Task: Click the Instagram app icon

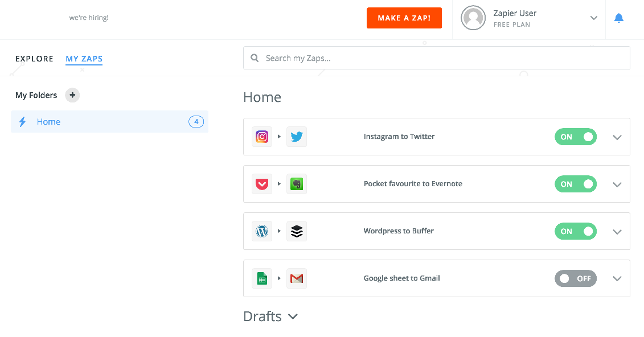Action: (261, 137)
